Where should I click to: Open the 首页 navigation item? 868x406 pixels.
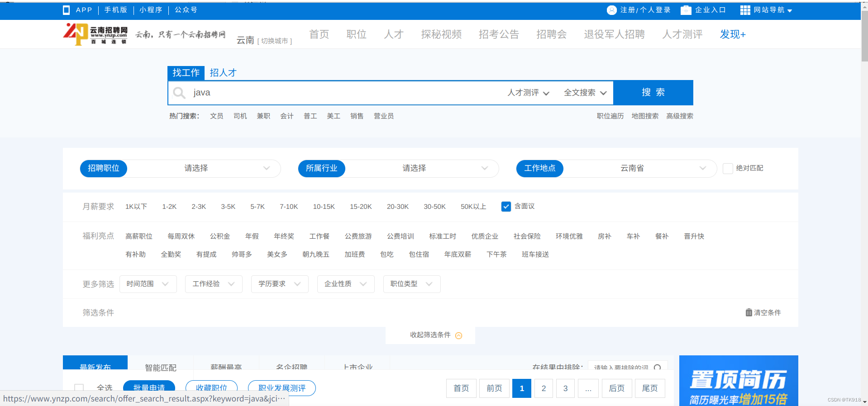[319, 34]
